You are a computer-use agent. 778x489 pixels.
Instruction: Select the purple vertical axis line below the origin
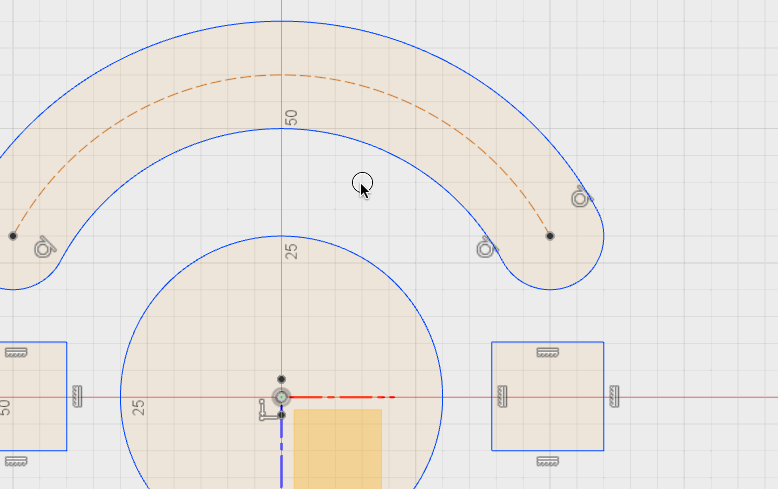281,453
